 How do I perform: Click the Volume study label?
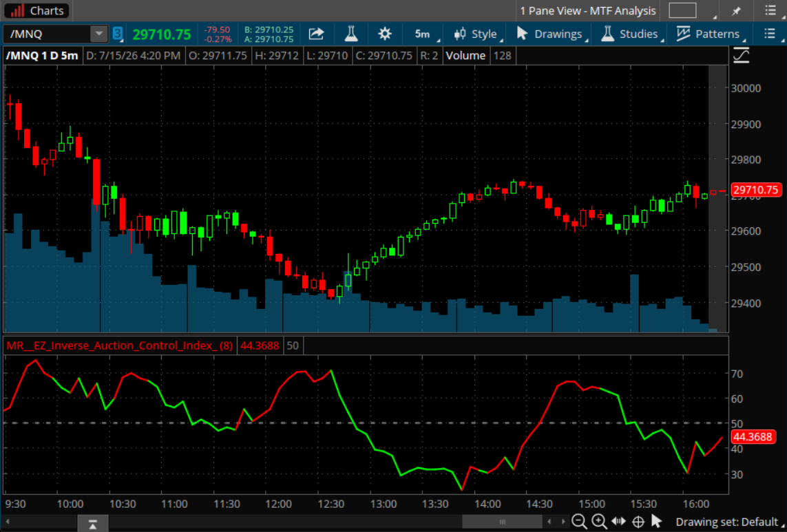tap(465, 56)
